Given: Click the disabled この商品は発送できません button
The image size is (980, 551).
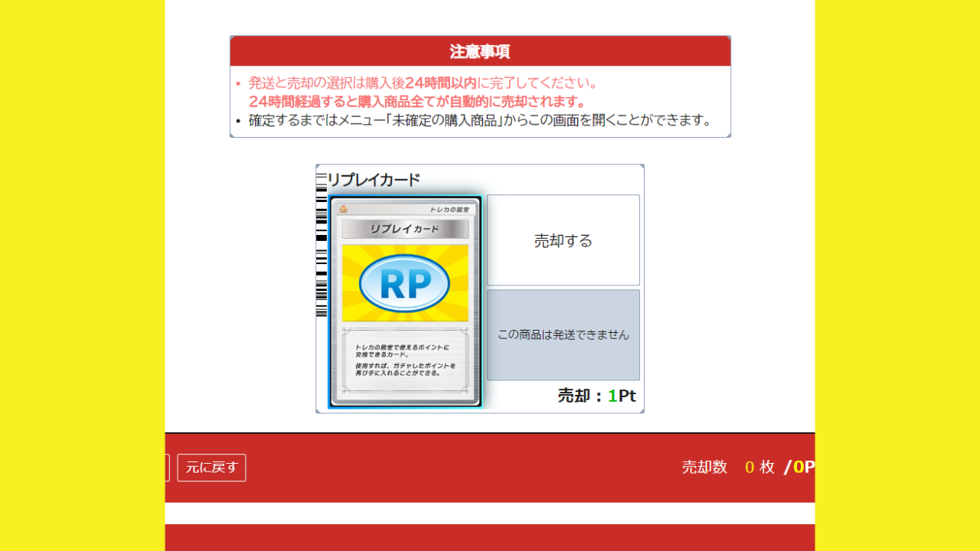Looking at the screenshot, I should pyautogui.click(x=563, y=335).
